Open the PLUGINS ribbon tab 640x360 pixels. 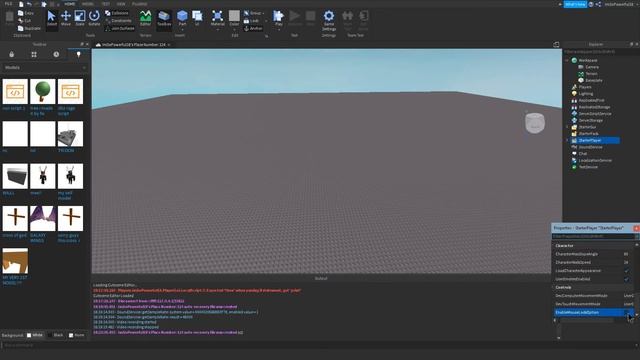pos(140,4)
